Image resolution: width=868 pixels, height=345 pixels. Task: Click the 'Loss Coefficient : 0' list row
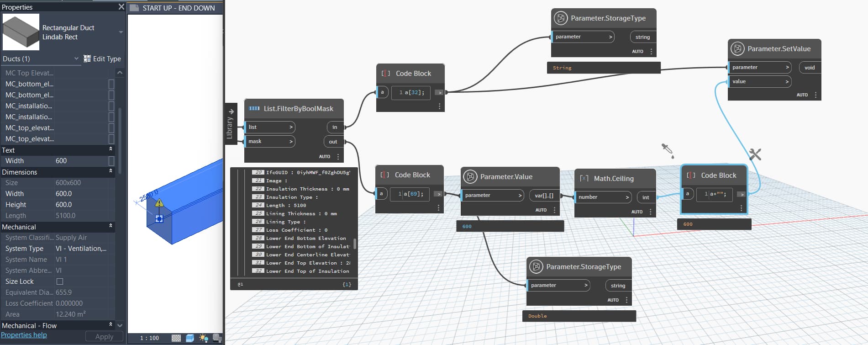coord(297,230)
